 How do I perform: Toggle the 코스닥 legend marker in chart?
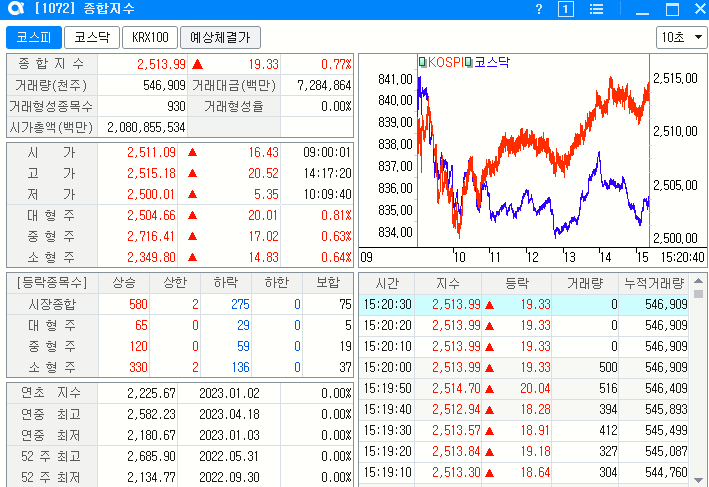(468, 62)
